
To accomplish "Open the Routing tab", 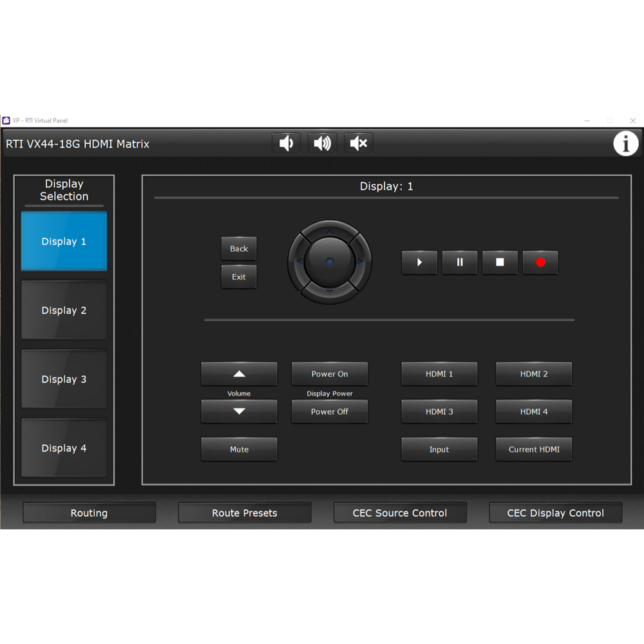I will [89, 513].
